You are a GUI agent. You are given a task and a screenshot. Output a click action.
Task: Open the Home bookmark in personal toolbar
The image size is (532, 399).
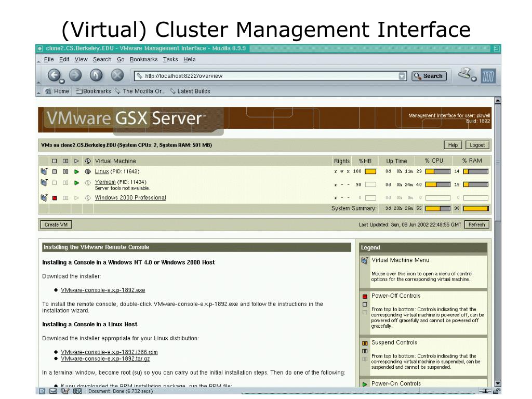[x=57, y=91]
